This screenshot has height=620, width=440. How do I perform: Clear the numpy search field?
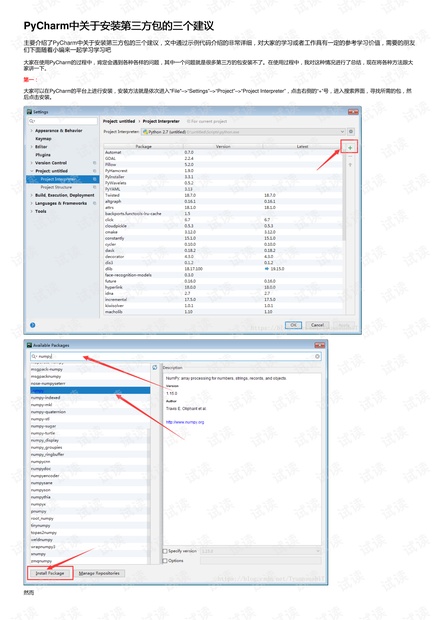coord(317,356)
